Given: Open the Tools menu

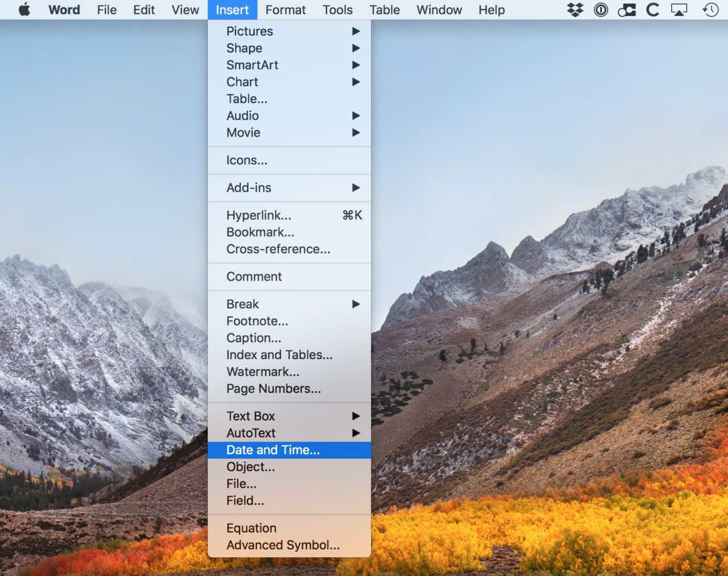Looking at the screenshot, I should coord(338,10).
